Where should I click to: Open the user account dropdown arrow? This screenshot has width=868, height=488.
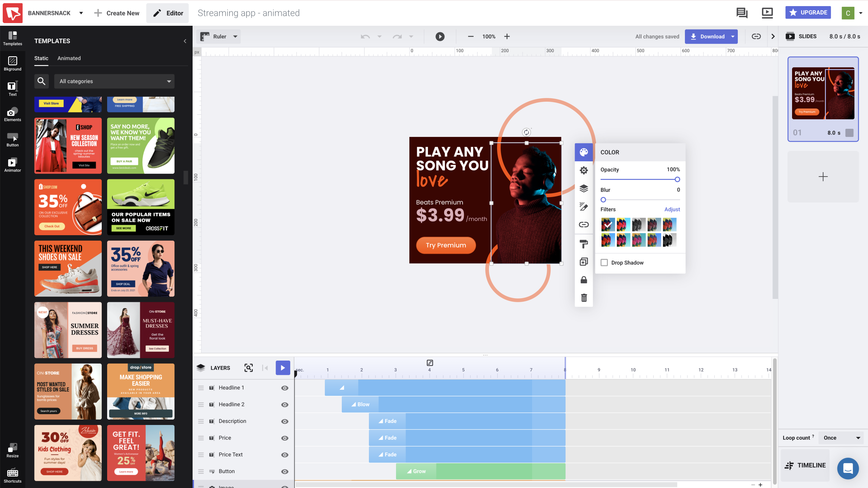click(x=861, y=13)
